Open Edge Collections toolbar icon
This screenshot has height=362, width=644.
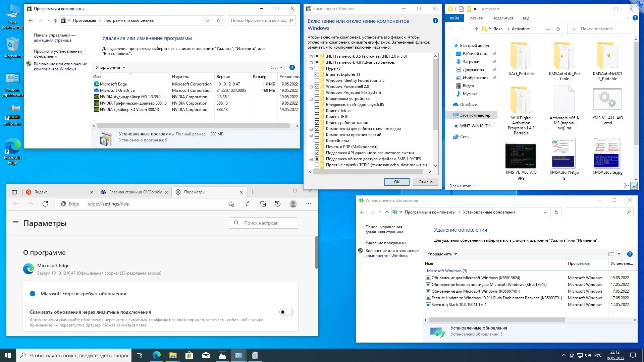263,204
